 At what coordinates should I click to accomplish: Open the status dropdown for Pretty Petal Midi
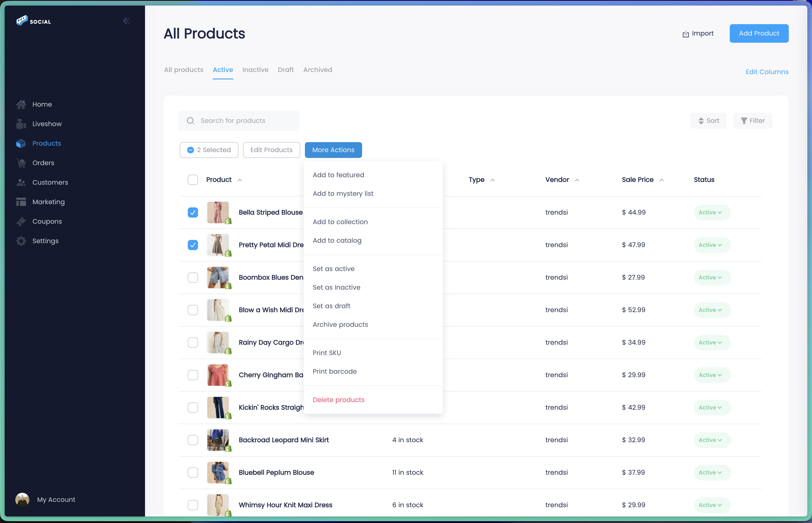coord(712,245)
